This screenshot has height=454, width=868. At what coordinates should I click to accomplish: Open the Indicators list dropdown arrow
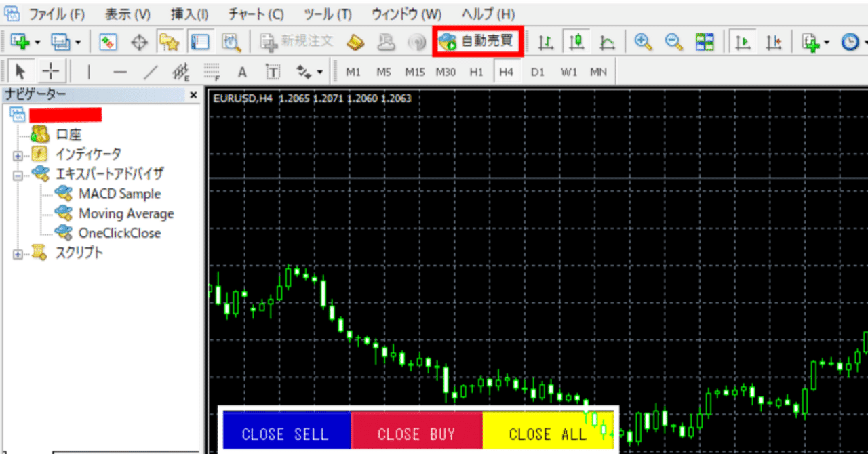pos(827,43)
